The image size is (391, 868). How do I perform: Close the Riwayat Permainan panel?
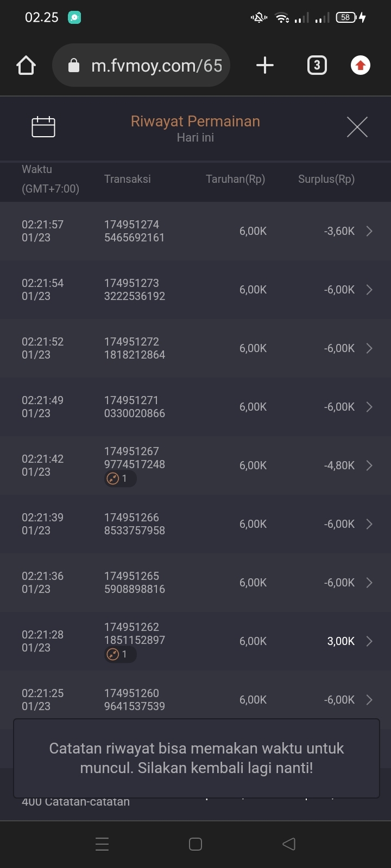(357, 127)
